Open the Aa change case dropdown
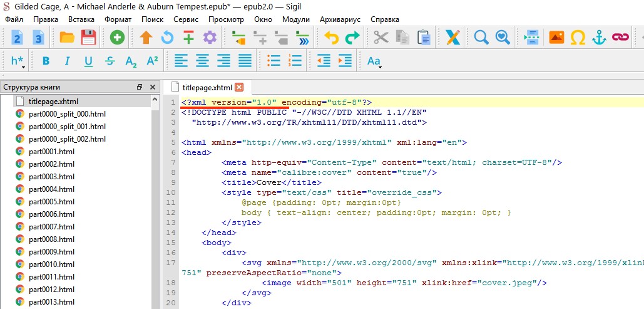Viewport: 644px width, 309px height. (374, 61)
